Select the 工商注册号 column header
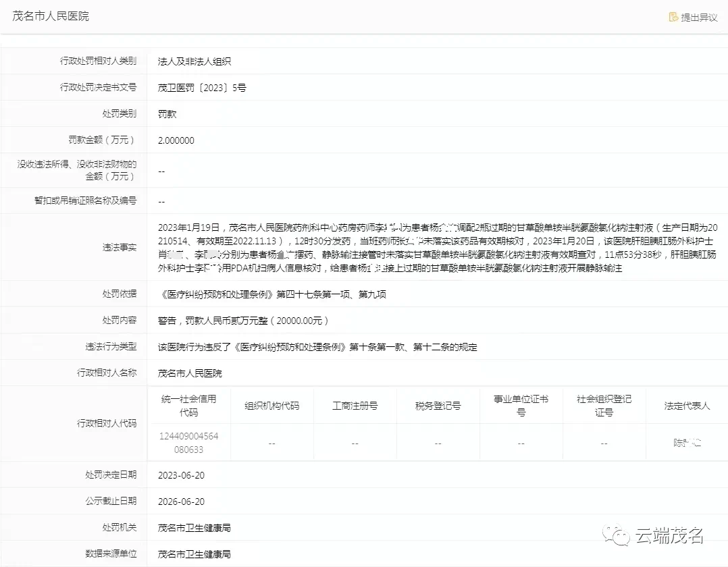 coord(355,404)
